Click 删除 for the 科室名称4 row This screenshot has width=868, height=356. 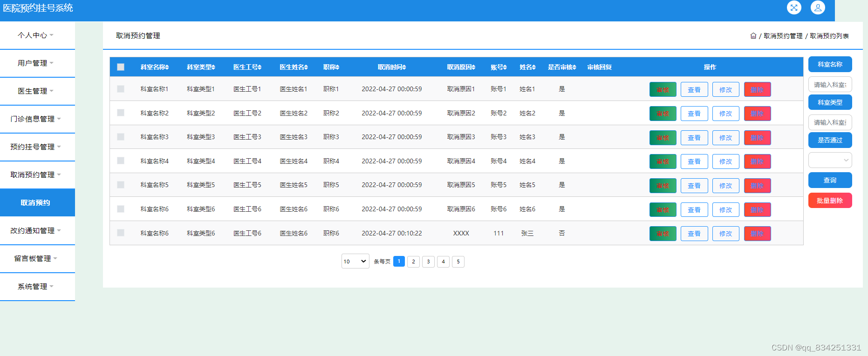tap(757, 161)
